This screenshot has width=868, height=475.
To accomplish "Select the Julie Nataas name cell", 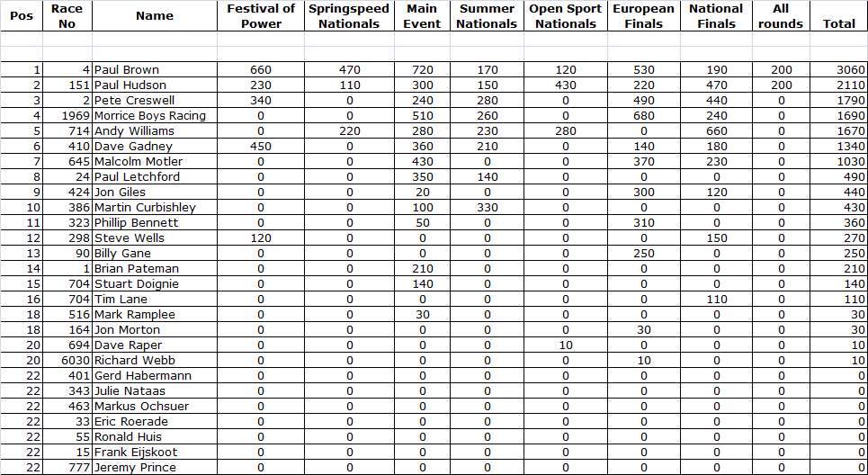I will 155,390.
